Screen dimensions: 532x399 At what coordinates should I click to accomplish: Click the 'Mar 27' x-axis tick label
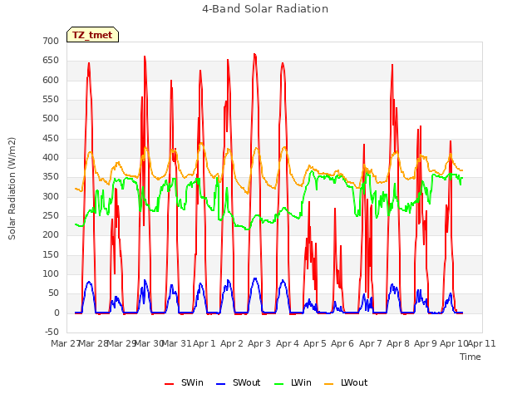[x=65, y=343]
